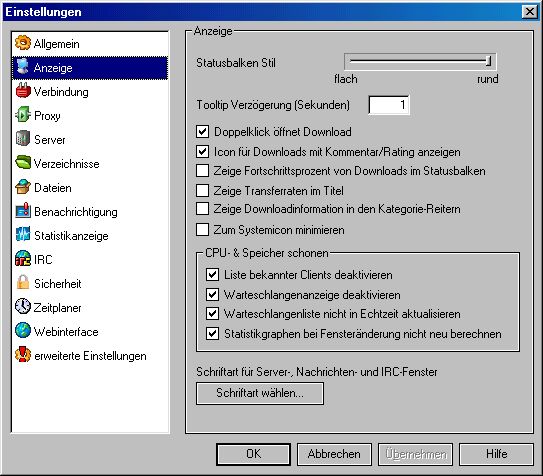Viewport: 543px width, 476px height.
Task: Enable Zum Systemicon minimieren option
Action: [203, 230]
